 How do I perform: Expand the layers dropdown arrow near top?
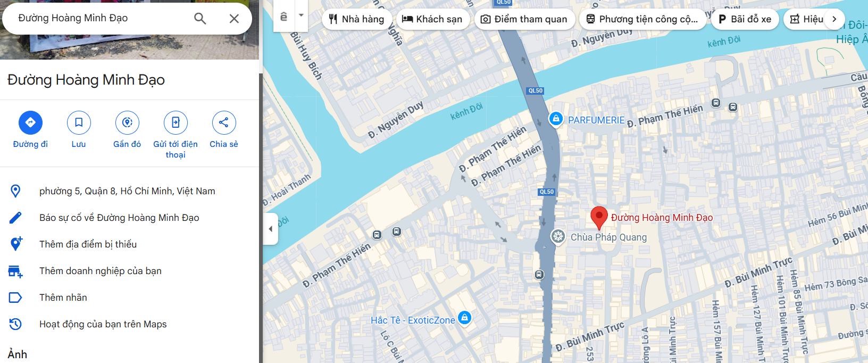tap(301, 15)
